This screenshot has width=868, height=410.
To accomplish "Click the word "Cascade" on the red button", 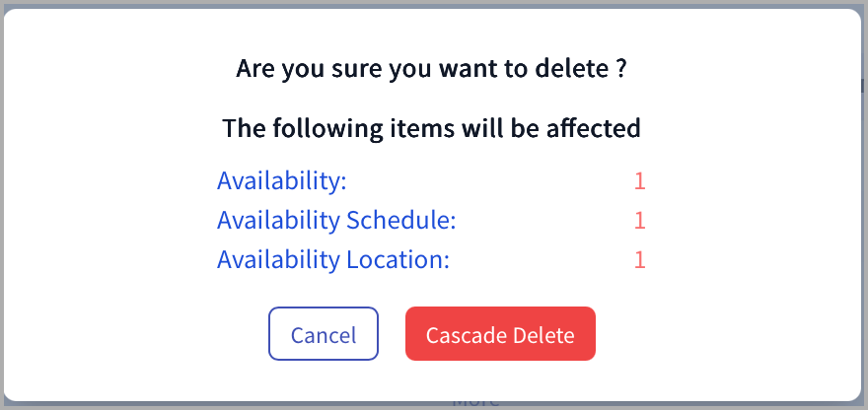I will point(467,335).
